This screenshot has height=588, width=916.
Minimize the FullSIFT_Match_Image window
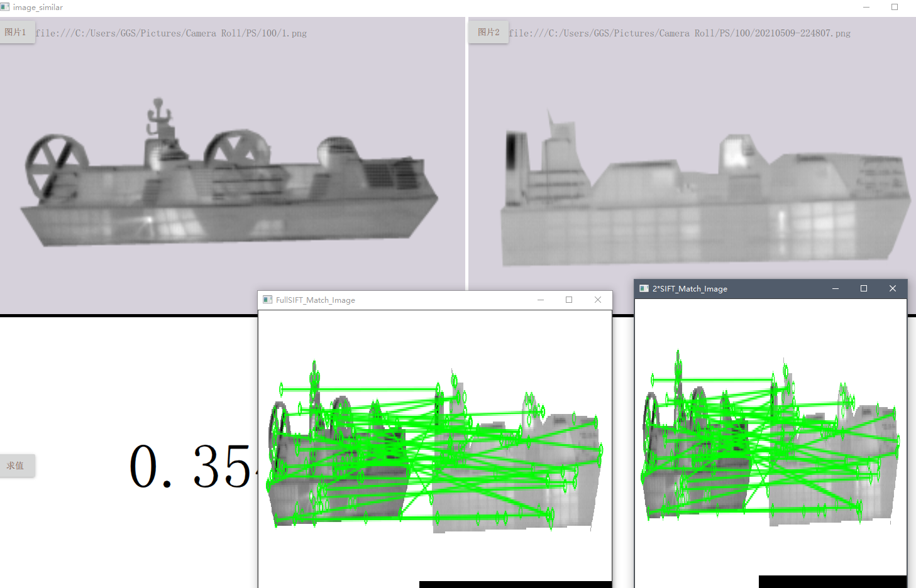(x=541, y=300)
